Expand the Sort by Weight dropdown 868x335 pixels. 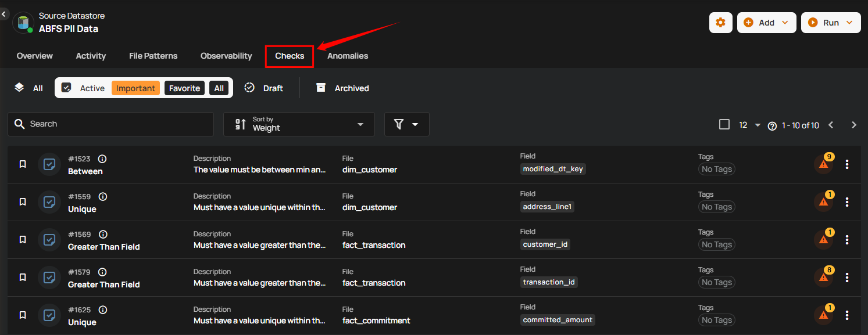point(299,124)
